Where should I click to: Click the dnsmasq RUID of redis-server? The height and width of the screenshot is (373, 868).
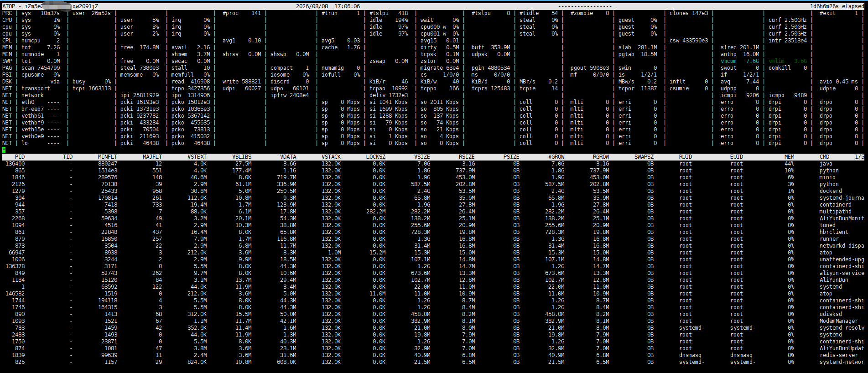pos(690,355)
